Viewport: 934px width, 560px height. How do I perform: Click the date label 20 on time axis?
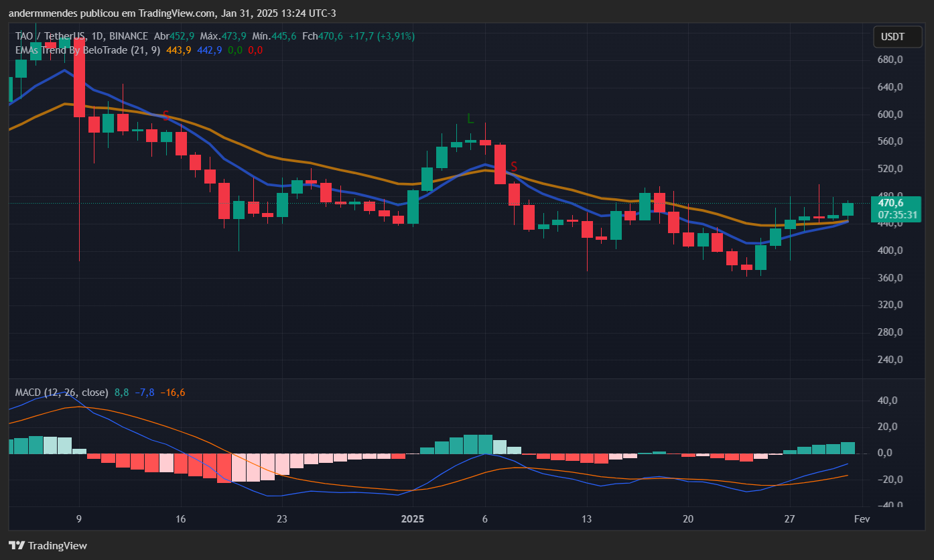pyautogui.click(x=688, y=519)
